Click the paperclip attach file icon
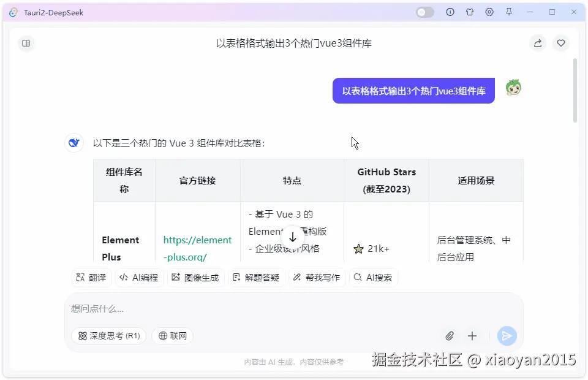 click(450, 336)
